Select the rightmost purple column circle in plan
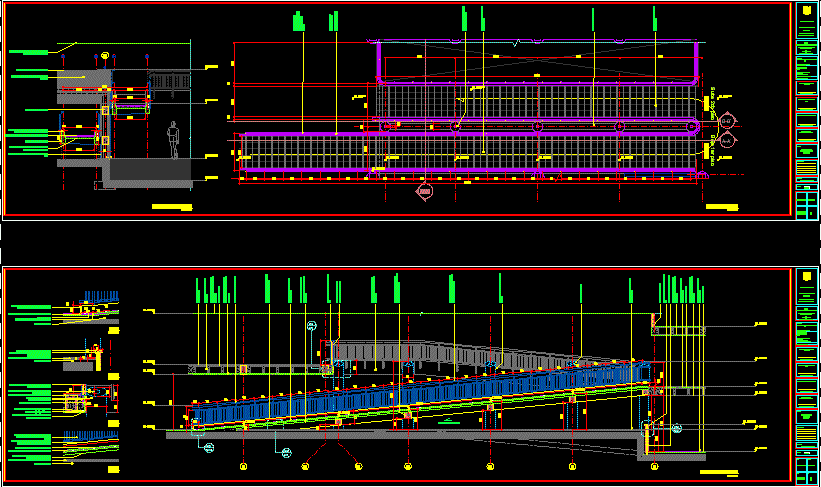The width and height of the screenshot is (821, 487). 693,126
